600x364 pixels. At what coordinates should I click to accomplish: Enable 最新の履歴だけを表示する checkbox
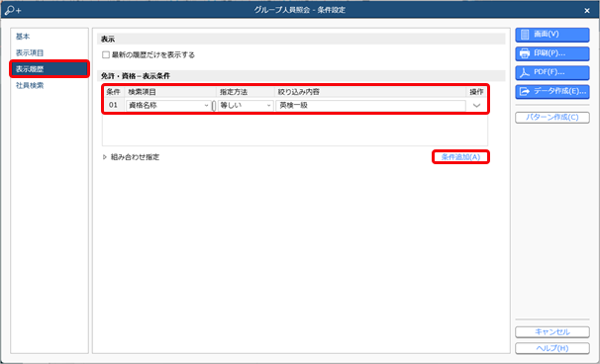[x=106, y=55]
